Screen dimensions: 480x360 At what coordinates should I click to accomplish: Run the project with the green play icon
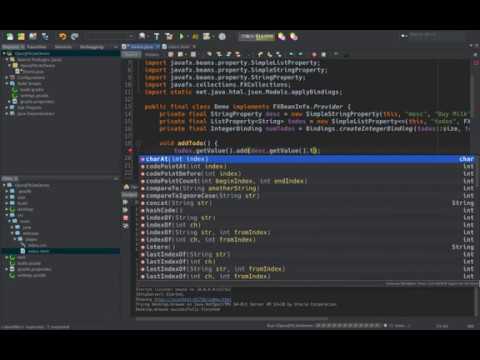[182, 36]
